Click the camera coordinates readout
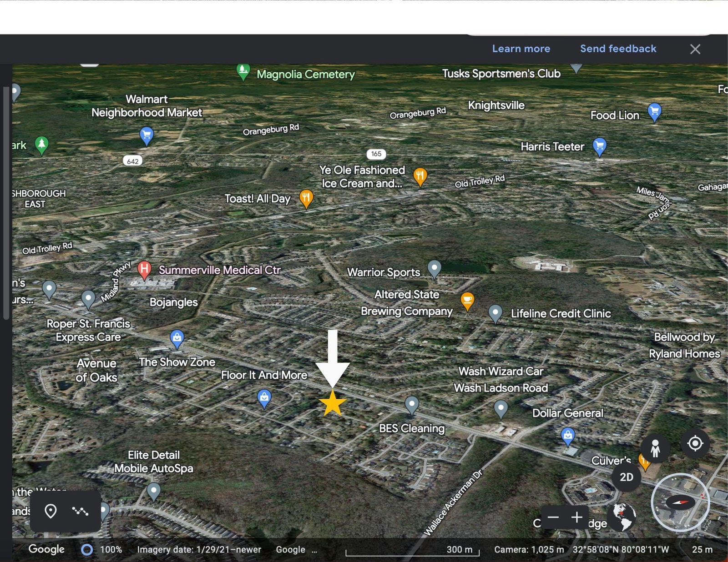This screenshot has width=728, height=562. [621, 549]
